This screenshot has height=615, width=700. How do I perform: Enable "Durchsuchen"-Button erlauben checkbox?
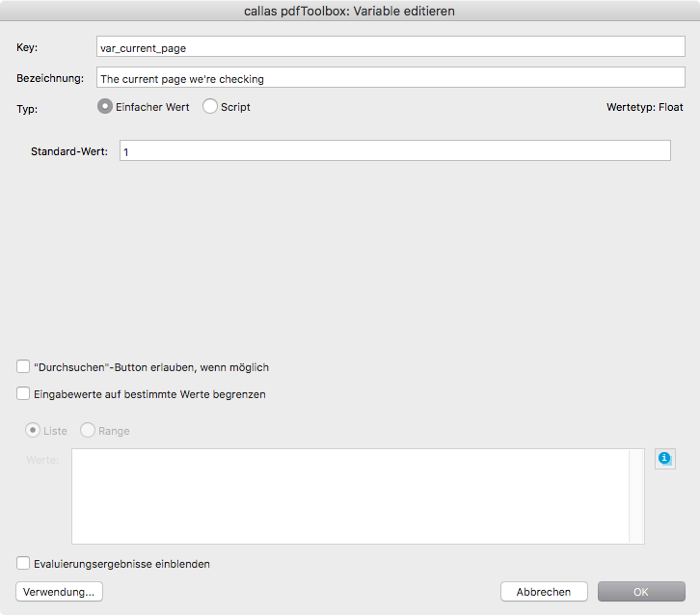coord(23,367)
